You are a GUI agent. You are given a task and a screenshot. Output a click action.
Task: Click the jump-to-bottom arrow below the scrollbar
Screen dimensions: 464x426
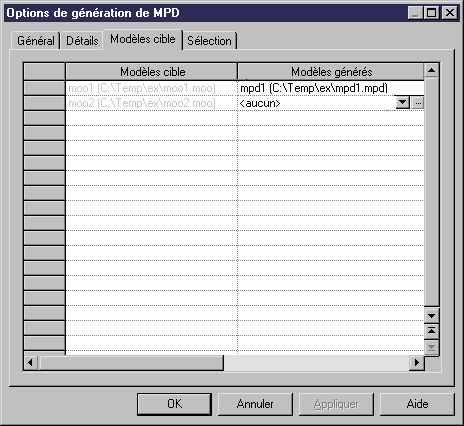click(x=431, y=347)
